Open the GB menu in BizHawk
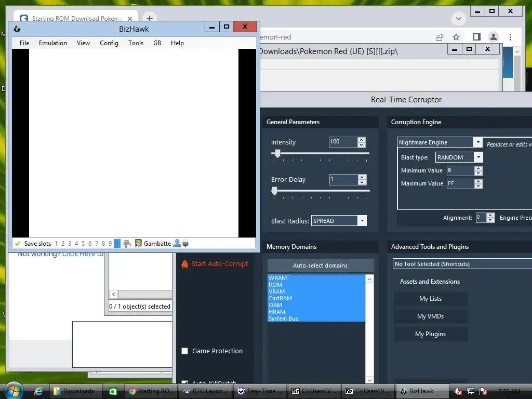 157,43
